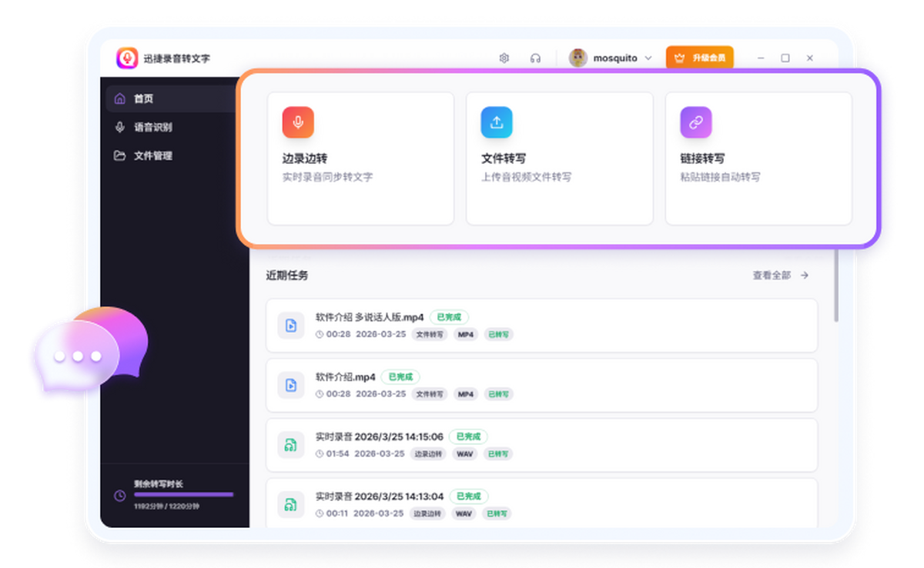This screenshot has height=568, width=924.
Task: Click the 迅捷录音转文字 app logo
Action: pyautogui.click(x=127, y=58)
